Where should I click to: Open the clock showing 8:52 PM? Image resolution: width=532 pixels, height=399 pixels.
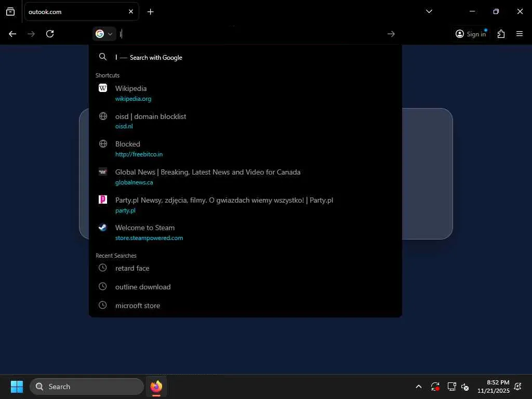pos(494,387)
